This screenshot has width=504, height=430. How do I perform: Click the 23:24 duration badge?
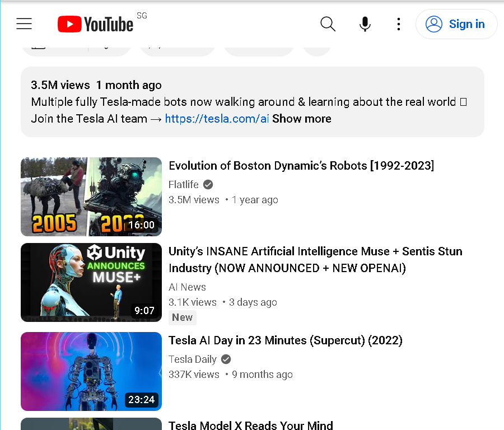tap(142, 399)
